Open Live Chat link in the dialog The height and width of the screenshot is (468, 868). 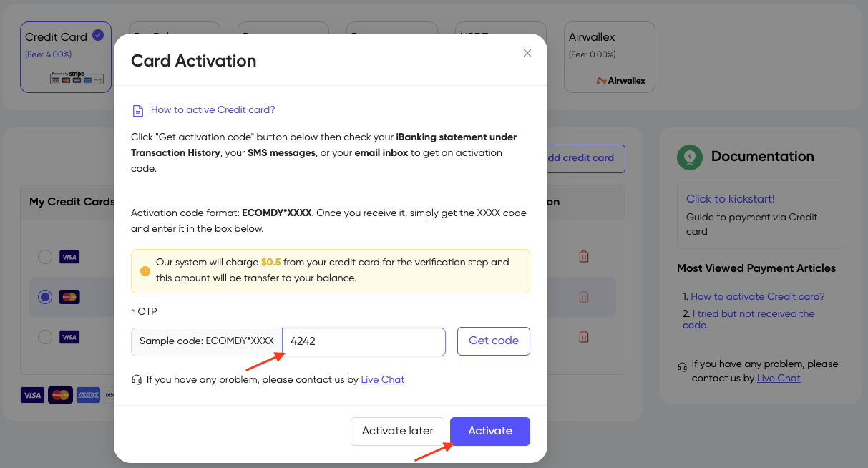[382, 380]
